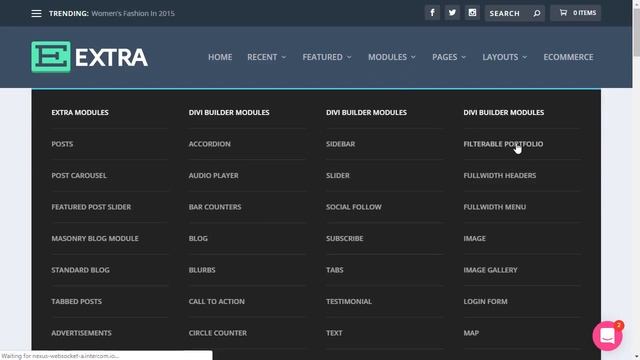Open the Intercom chat bubble
Screen dimensions: 640x360
click(x=607, y=336)
